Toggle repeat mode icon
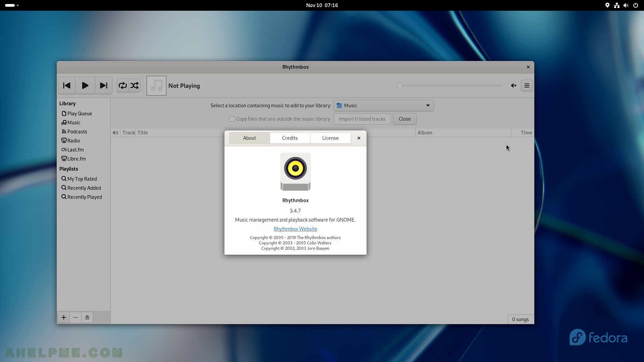This screenshot has height=362, width=644. click(x=122, y=85)
